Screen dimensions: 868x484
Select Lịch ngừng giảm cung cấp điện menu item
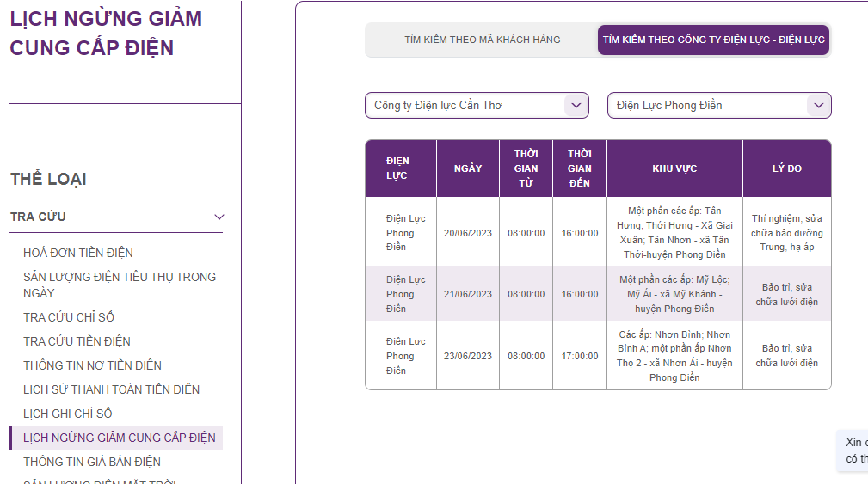(119, 438)
